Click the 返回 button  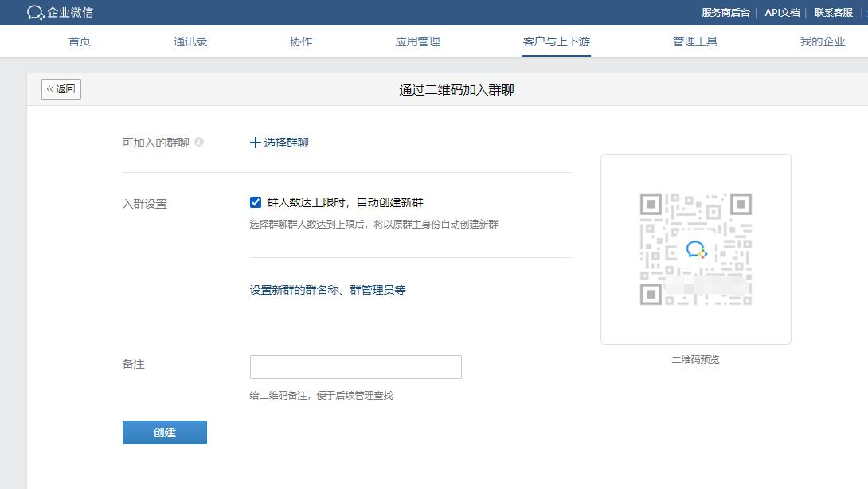click(x=61, y=89)
